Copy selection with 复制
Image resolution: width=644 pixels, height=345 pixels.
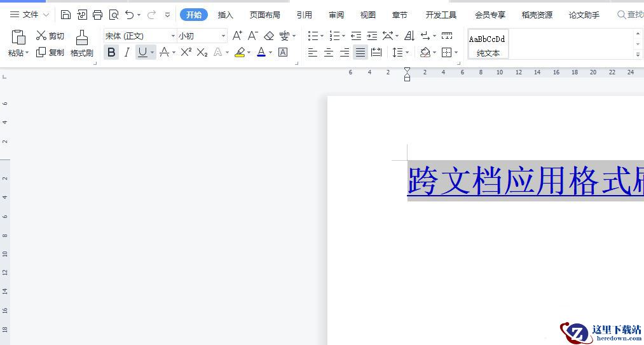point(50,52)
